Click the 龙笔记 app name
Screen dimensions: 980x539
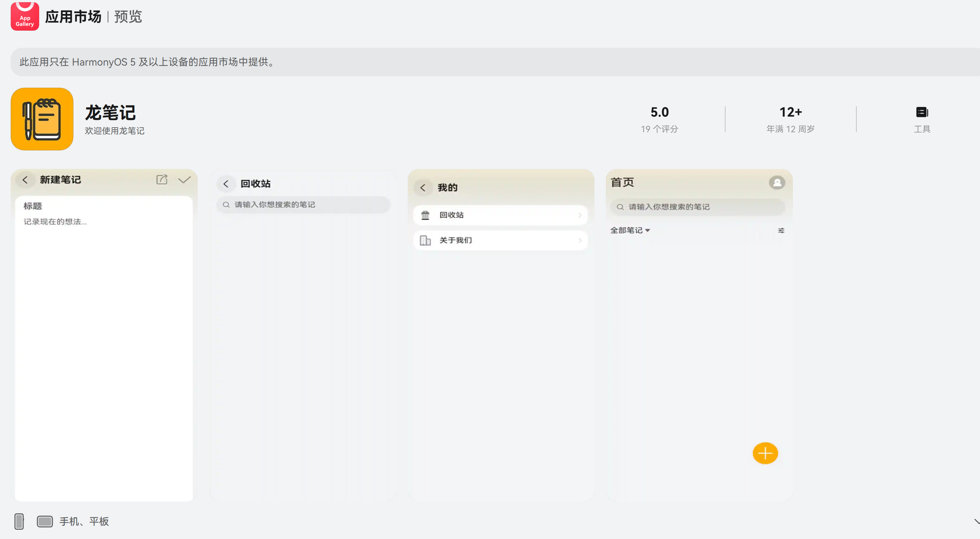[x=110, y=113]
